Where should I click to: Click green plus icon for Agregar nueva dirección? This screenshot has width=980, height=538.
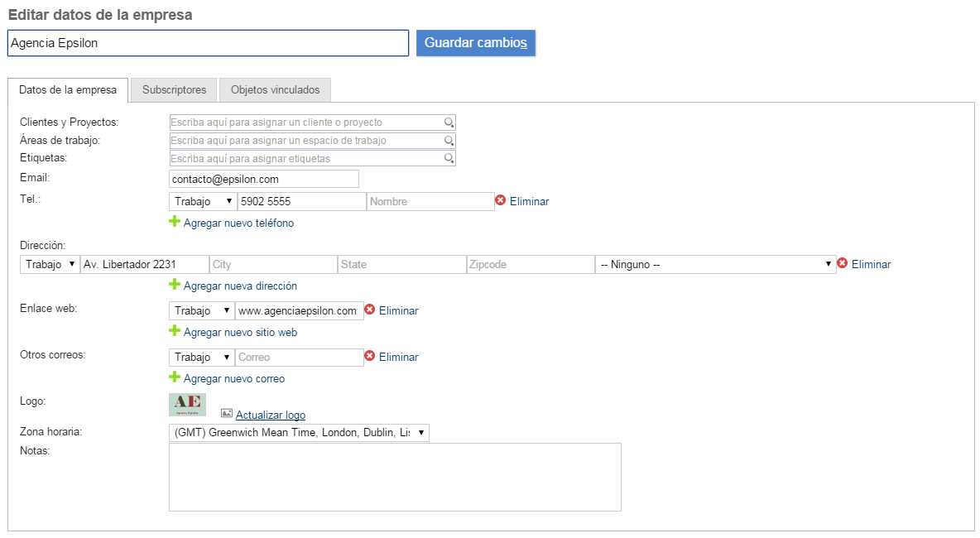(175, 285)
